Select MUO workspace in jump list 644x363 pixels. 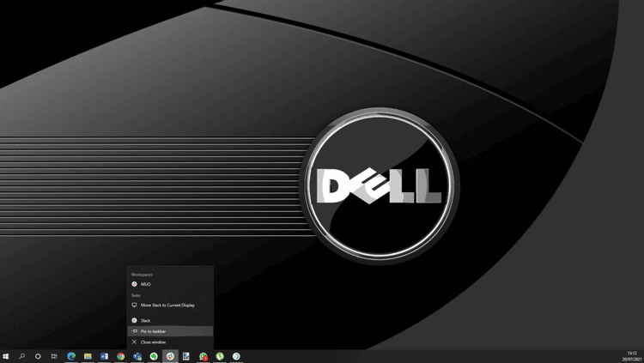pos(170,284)
